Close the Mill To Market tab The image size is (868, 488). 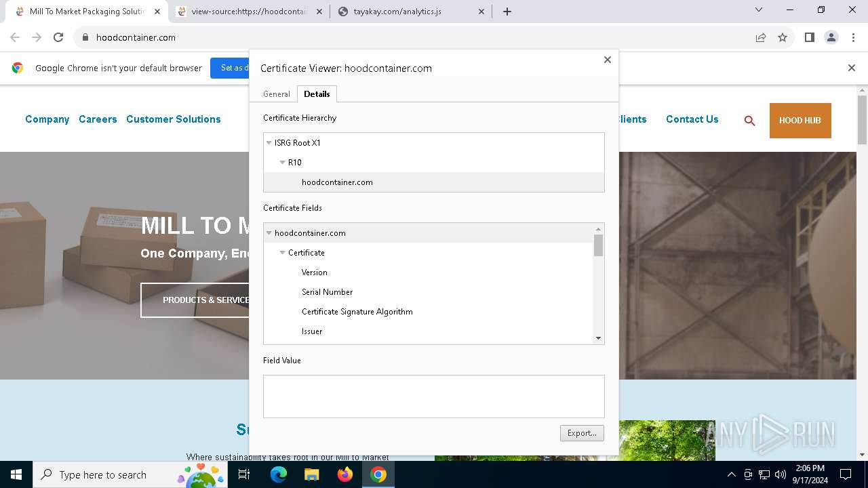tap(157, 12)
